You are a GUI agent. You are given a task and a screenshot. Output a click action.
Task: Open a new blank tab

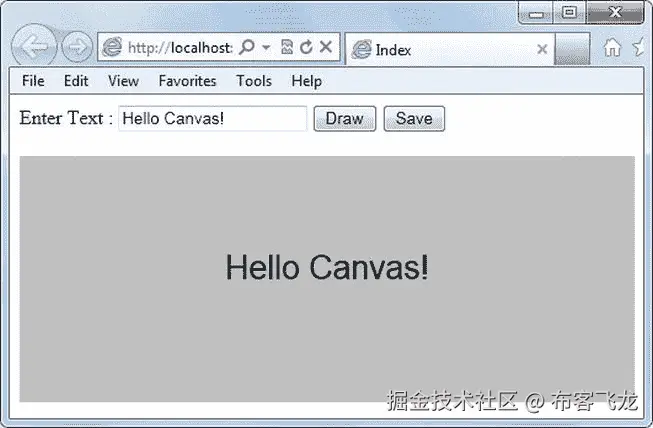pyautogui.click(x=572, y=50)
